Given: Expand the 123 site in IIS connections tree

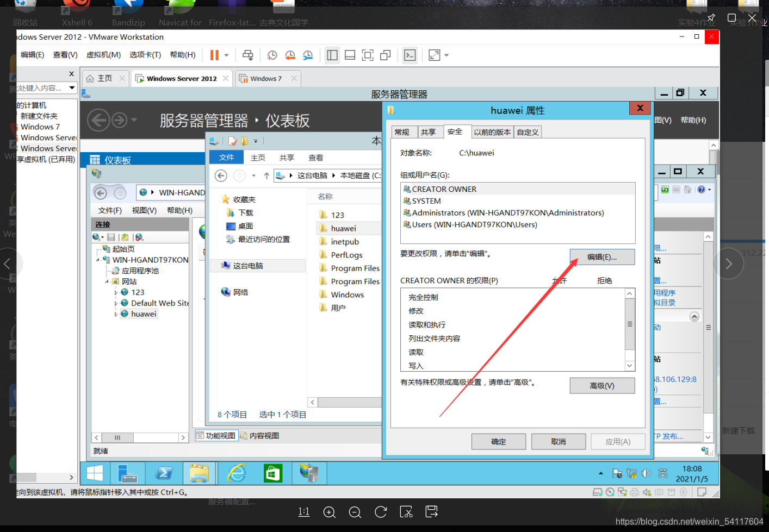Looking at the screenshot, I should coord(116,292).
